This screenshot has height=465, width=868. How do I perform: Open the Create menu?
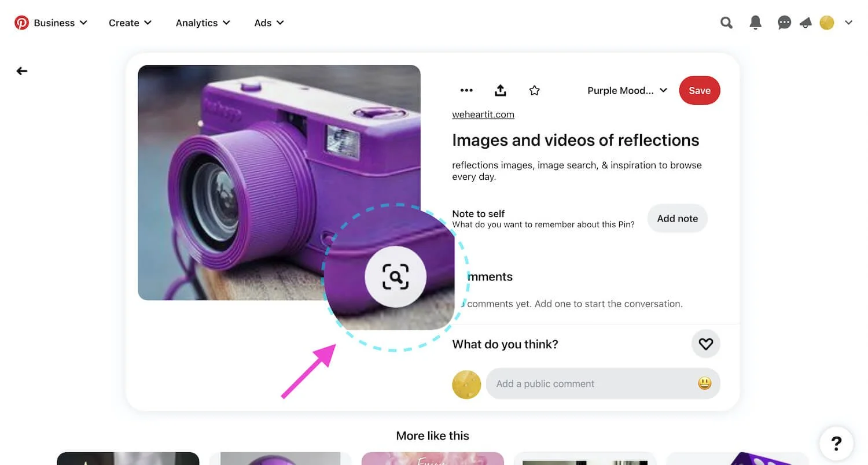click(130, 23)
